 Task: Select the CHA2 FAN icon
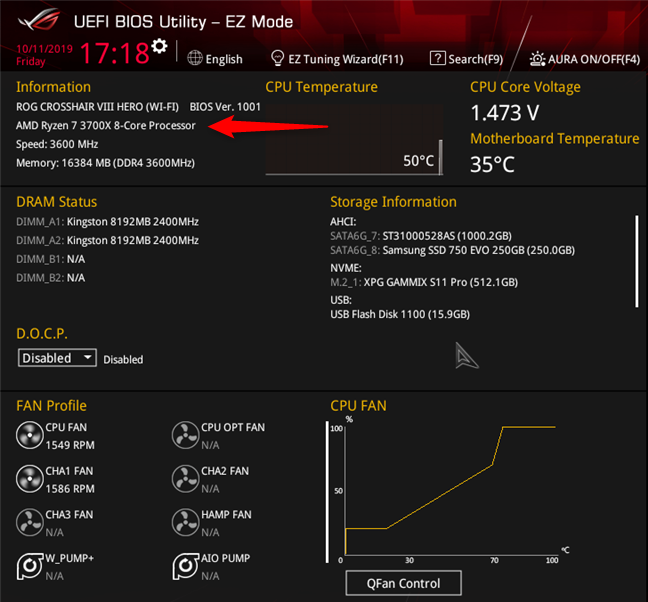(186, 479)
